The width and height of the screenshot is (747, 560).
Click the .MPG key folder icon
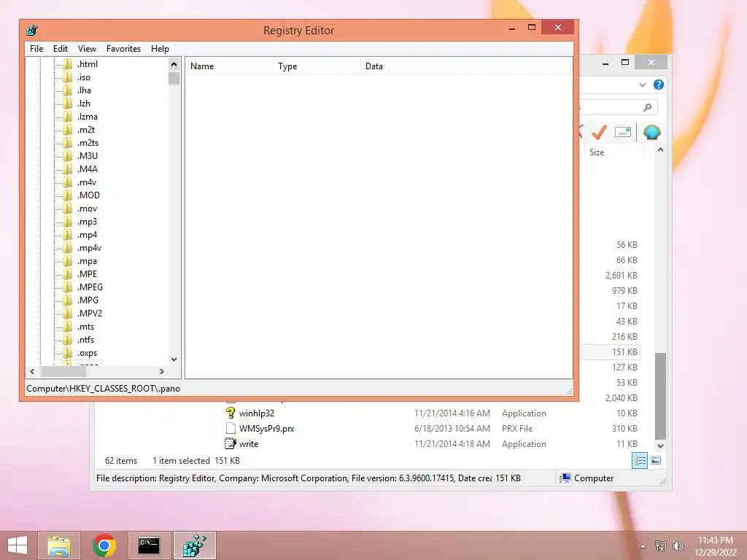(68, 300)
